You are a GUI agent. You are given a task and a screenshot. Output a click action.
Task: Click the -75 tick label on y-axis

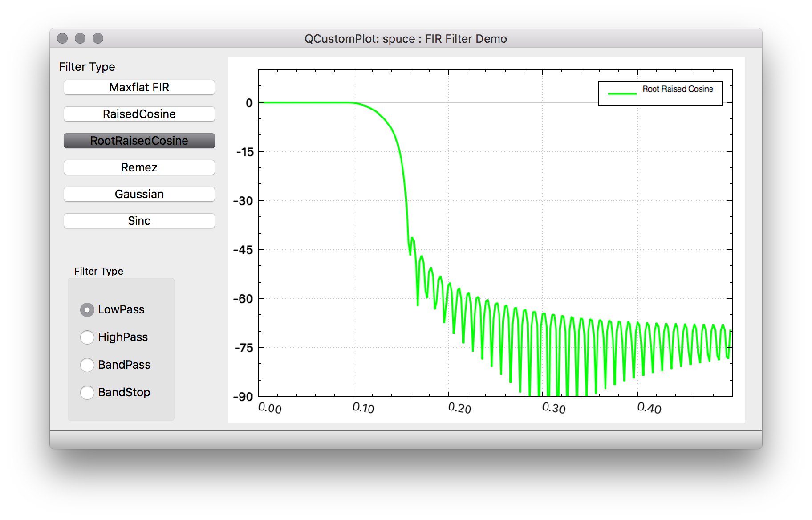click(243, 348)
